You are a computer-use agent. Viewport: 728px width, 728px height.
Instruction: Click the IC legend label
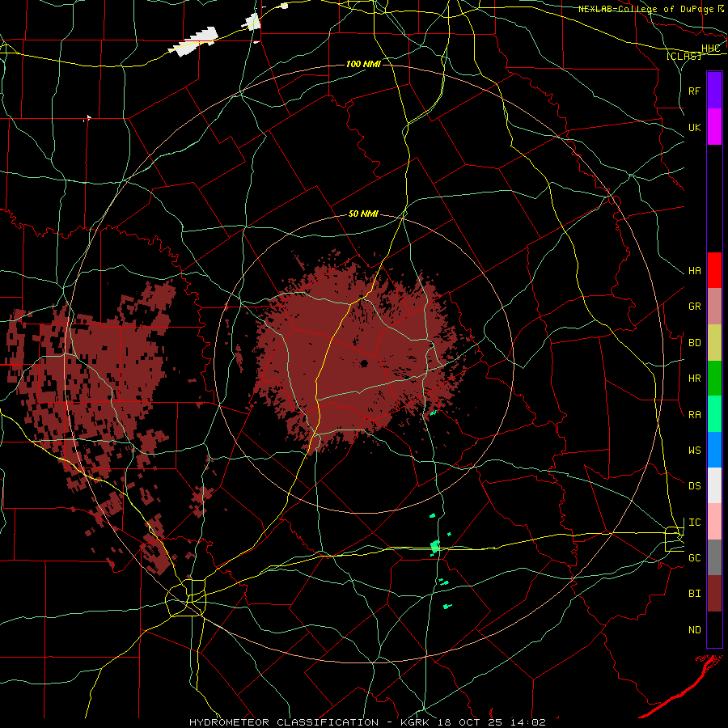click(x=694, y=523)
